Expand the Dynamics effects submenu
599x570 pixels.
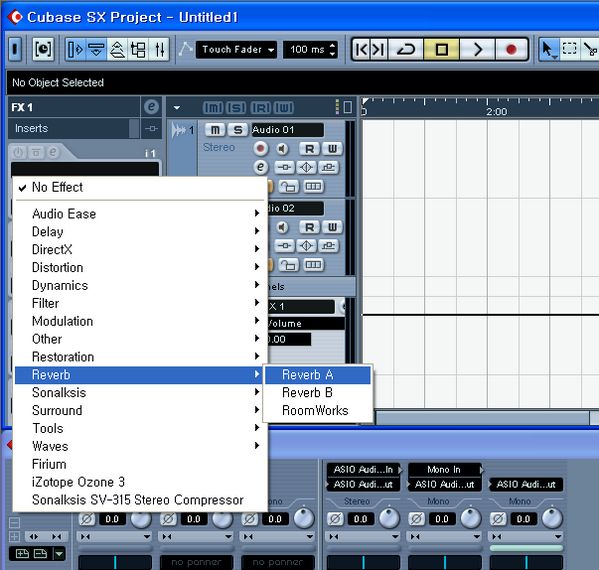click(x=140, y=285)
